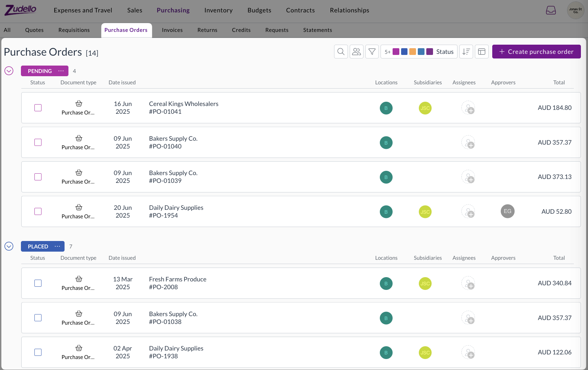Viewport: 588px width, 370px height.
Task: Open PLACED group options ellipsis
Action: [57, 246]
